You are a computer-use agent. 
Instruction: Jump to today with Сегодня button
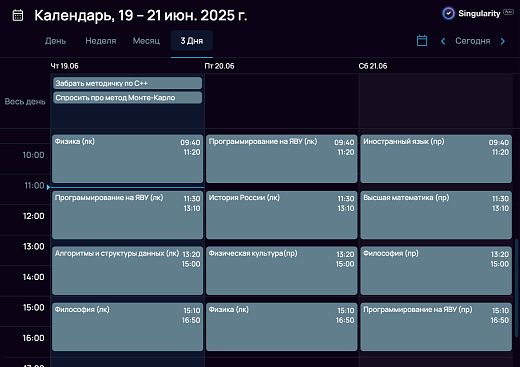tap(473, 41)
